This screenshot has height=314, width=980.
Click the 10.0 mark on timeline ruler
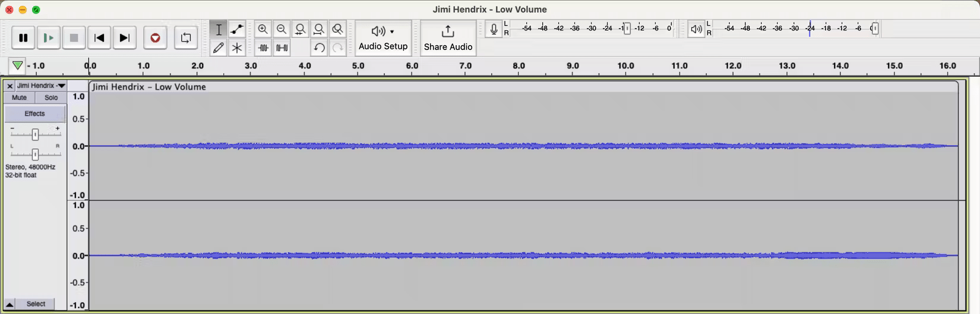click(x=626, y=66)
